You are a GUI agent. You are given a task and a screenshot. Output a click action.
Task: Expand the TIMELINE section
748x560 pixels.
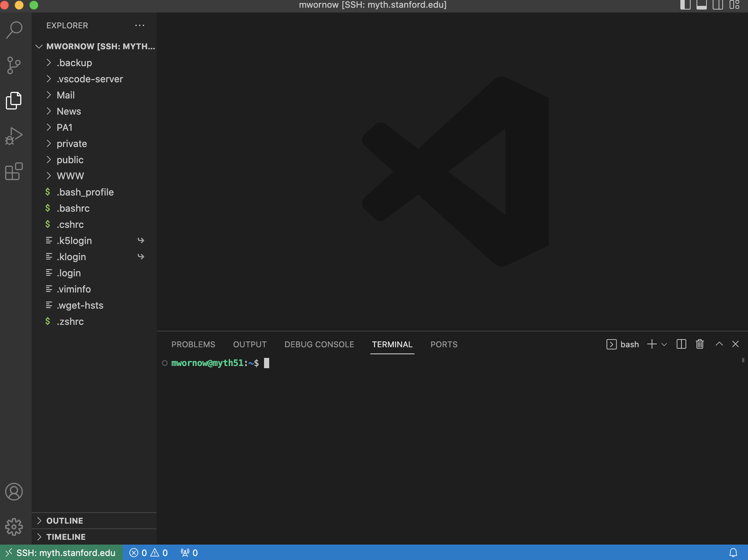pyautogui.click(x=94, y=537)
